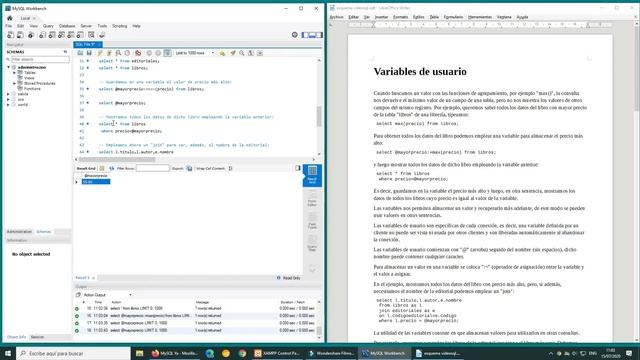Toggle the bottom output panel visibility
The image size is (640, 360).
click(x=312, y=35)
